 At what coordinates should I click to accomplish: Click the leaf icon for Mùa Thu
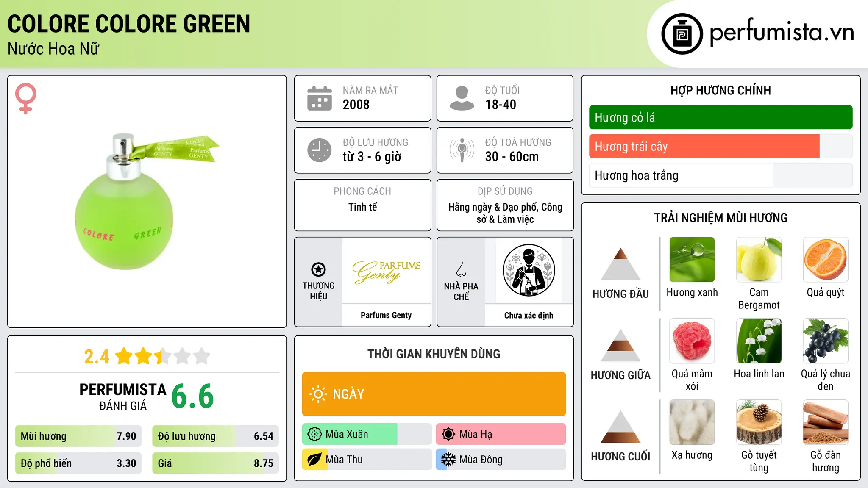314,460
